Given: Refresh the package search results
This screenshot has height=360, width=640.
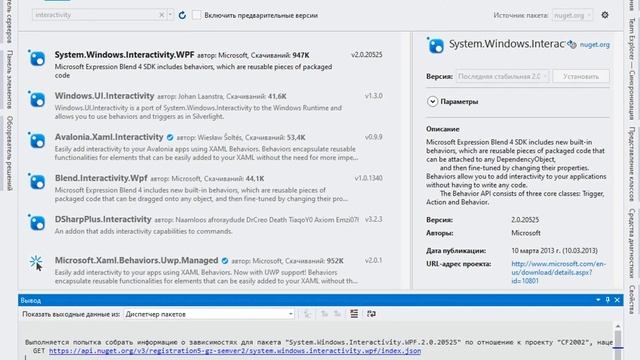Looking at the screenshot, I should 182,15.
